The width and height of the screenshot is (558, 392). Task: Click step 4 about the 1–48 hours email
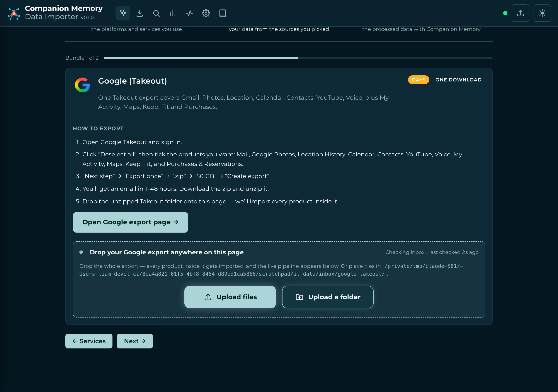[x=175, y=189]
